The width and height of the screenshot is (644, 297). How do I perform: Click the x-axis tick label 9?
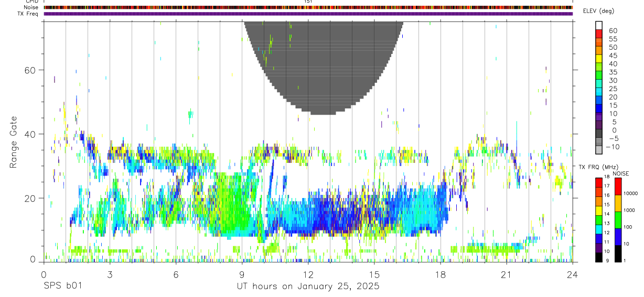click(x=242, y=274)
